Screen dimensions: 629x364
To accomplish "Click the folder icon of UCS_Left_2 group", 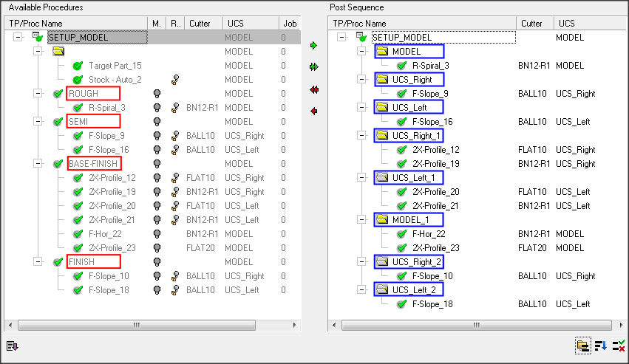I will click(x=382, y=290).
